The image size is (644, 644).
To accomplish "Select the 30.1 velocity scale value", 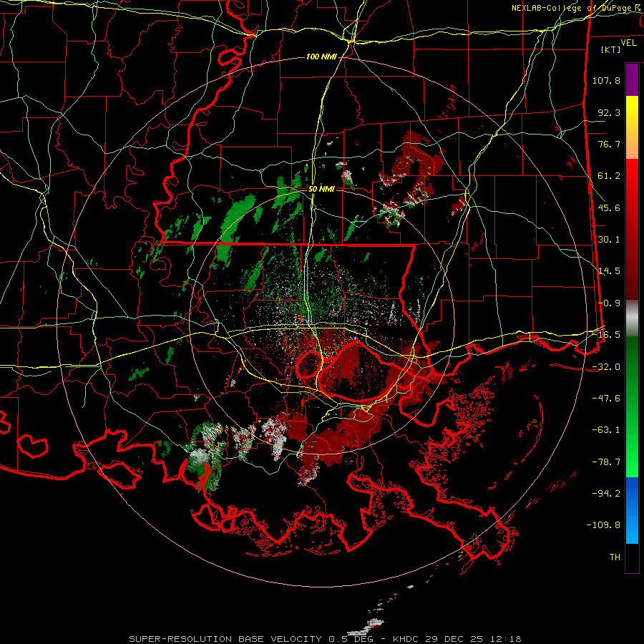I will pos(609,240).
